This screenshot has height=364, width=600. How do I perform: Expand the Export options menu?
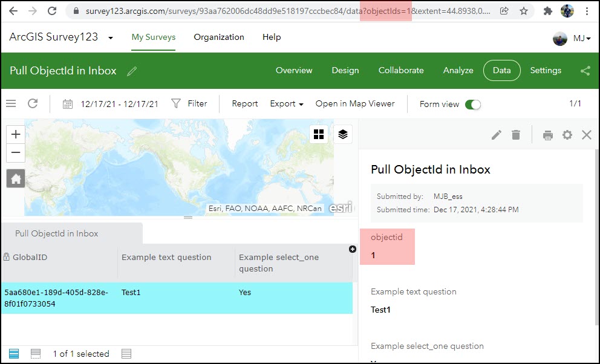(x=285, y=103)
